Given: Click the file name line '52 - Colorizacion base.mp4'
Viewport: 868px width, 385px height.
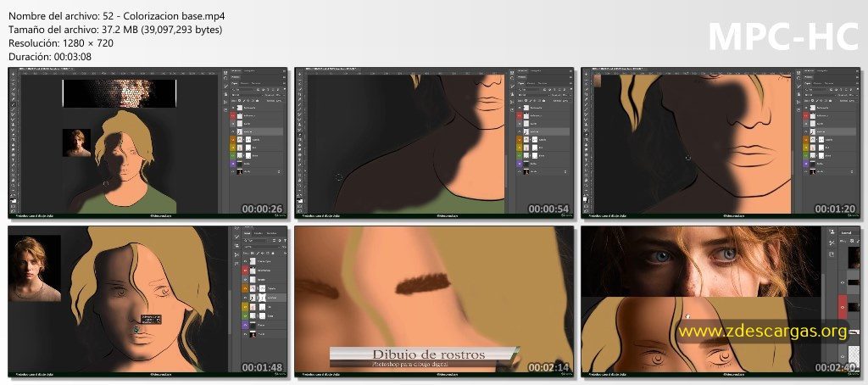Looking at the screenshot, I should [117, 15].
